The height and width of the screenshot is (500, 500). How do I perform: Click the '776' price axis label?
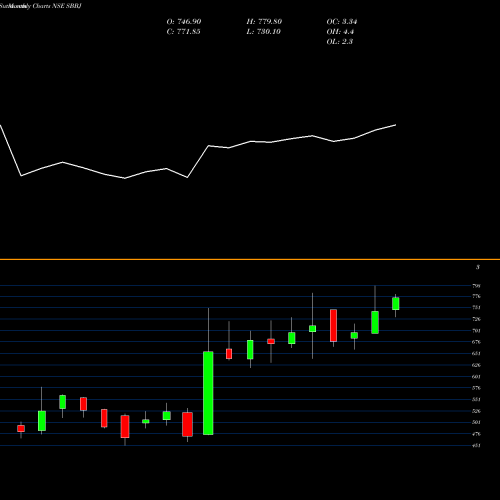pos(476,296)
